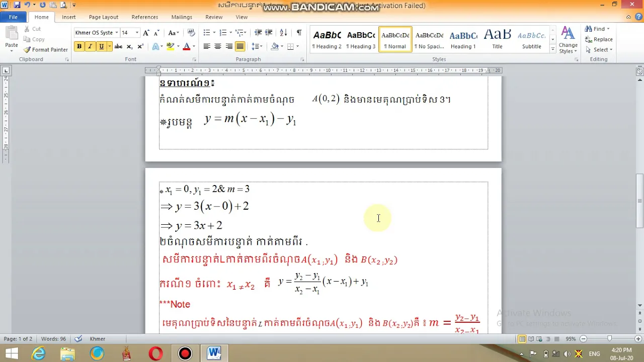Switch to the Insert tab
Viewport: 644px width, 362px height.
69,17
